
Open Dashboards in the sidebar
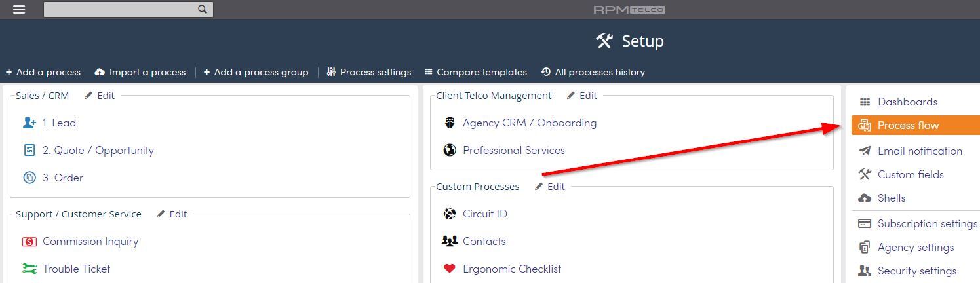(x=907, y=102)
